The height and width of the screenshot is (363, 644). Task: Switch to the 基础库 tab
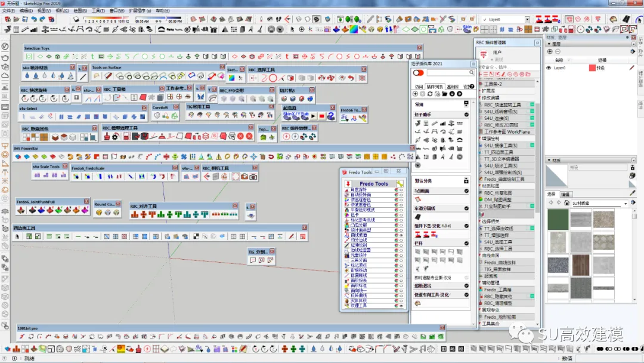coord(453,87)
